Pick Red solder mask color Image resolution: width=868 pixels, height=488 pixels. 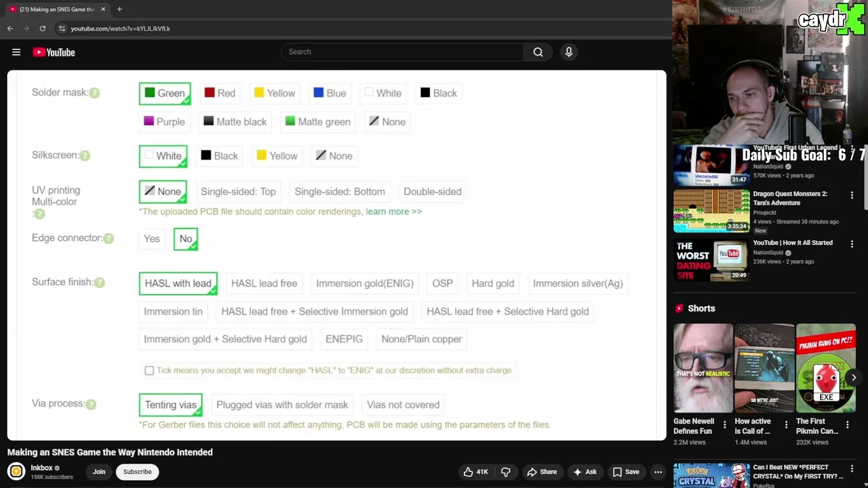(x=220, y=94)
